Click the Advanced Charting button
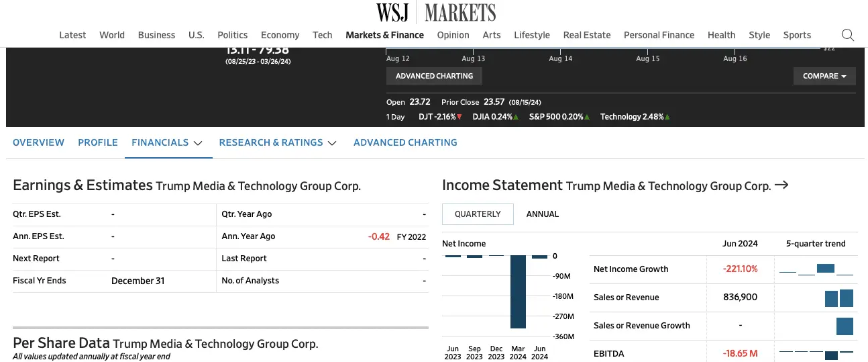 click(434, 76)
